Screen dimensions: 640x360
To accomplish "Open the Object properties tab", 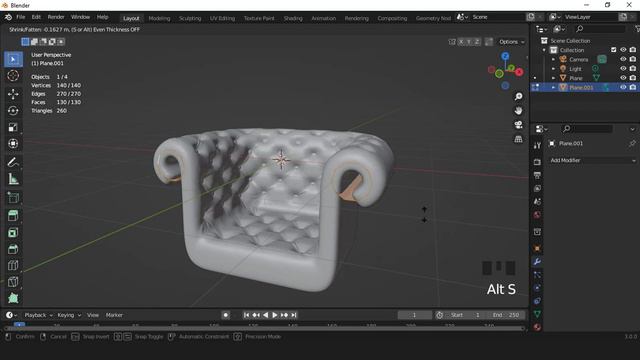I will [537, 249].
